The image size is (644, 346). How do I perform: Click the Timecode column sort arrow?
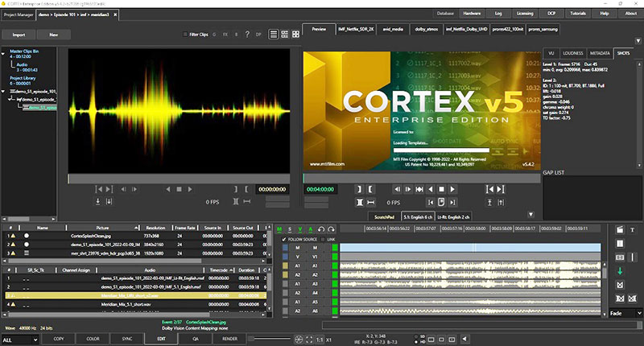232,270
